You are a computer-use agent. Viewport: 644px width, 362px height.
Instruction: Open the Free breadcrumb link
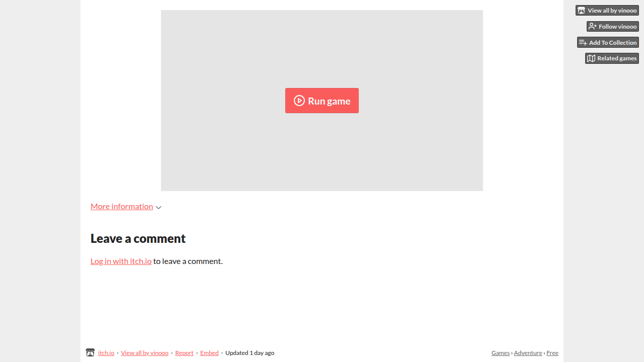(x=552, y=353)
